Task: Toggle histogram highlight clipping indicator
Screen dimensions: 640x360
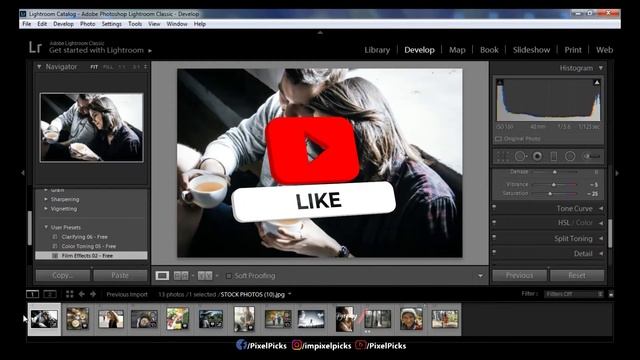Action: [x=597, y=82]
